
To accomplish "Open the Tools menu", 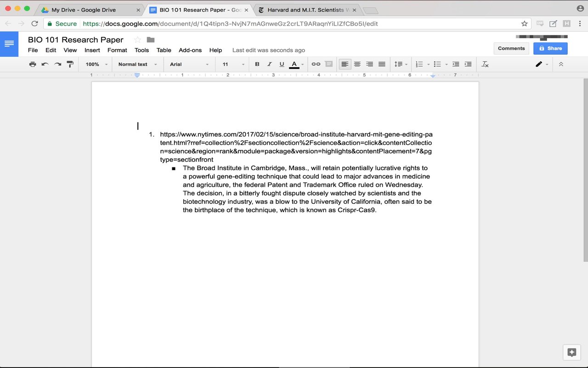I will click(141, 50).
